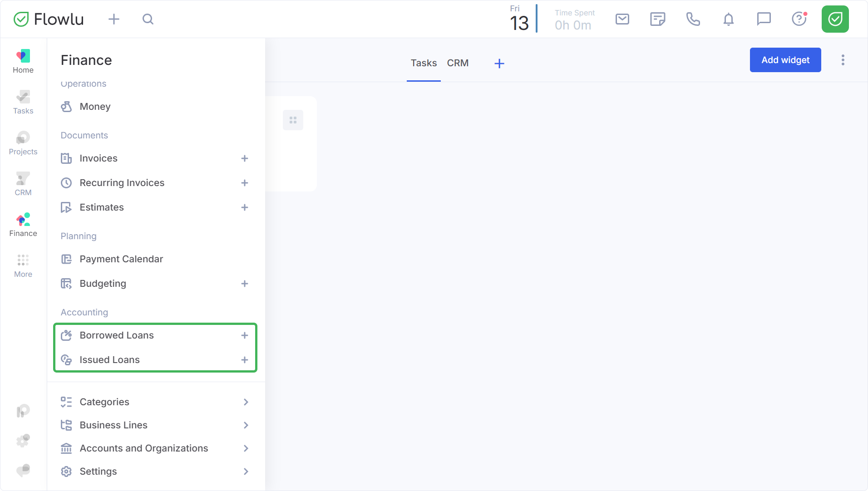The width and height of the screenshot is (868, 491).
Task: Open the mail envelope icon in header
Action: (x=622, y=19)
